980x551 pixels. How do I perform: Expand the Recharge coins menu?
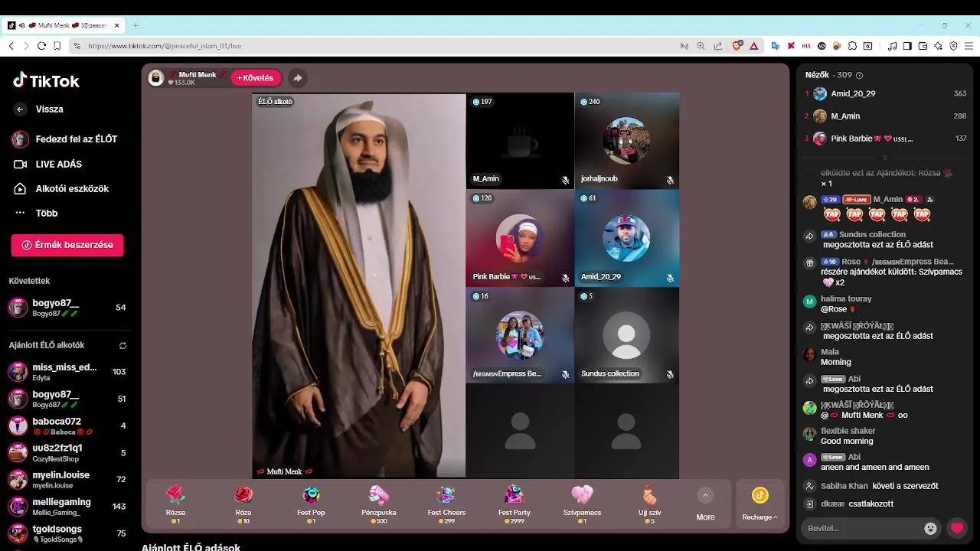coord(760,504)
